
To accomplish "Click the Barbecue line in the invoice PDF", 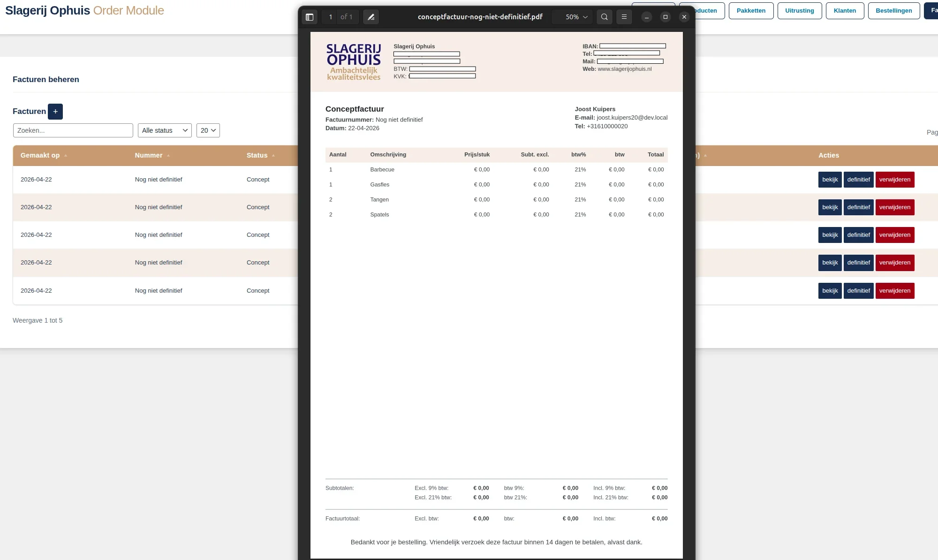I will 496,170.
